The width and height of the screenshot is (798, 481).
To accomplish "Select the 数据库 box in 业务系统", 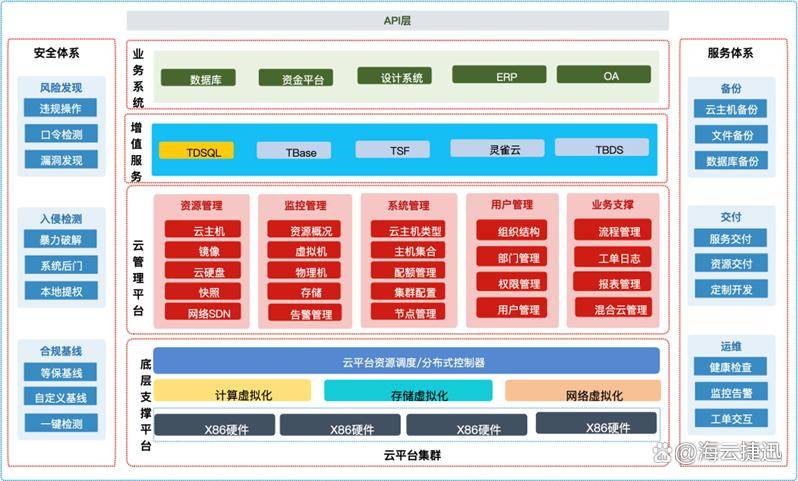I will (198, 78).
